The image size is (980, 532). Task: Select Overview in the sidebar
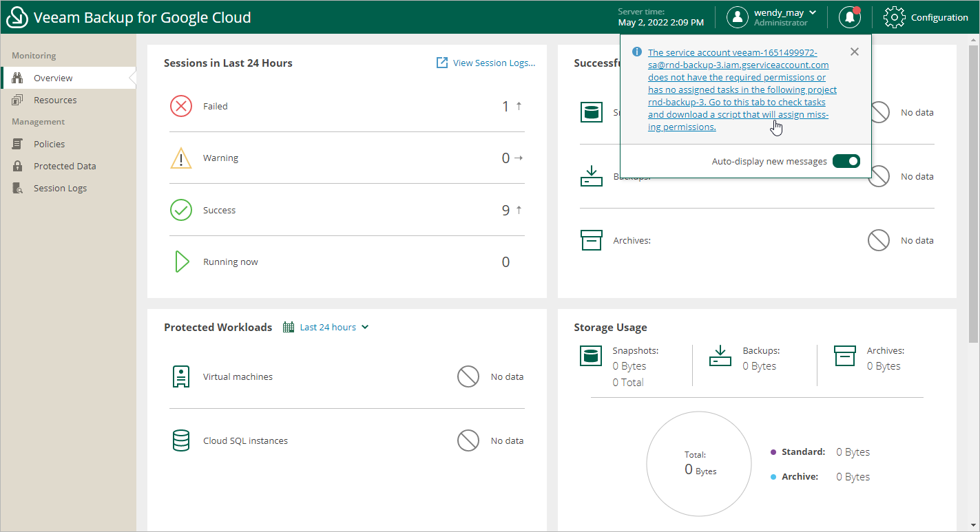click(x=68, y=78)
